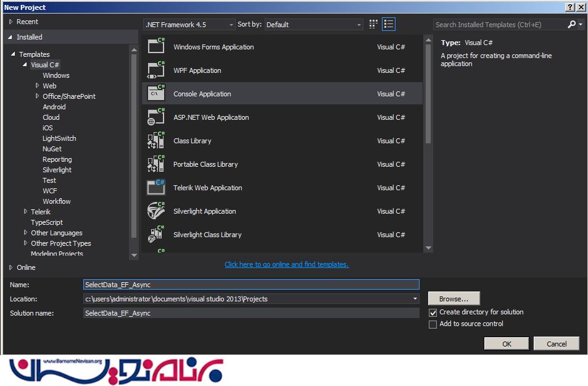This screenshot has width=588, height=386.
Task: Click the project Name input field
Action: 251,285
